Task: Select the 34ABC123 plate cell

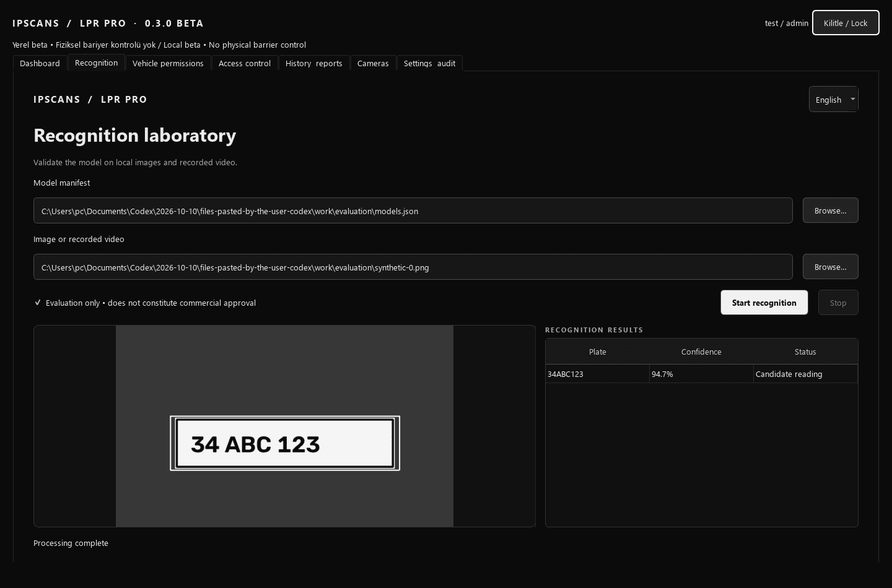Action: point(597,374)
